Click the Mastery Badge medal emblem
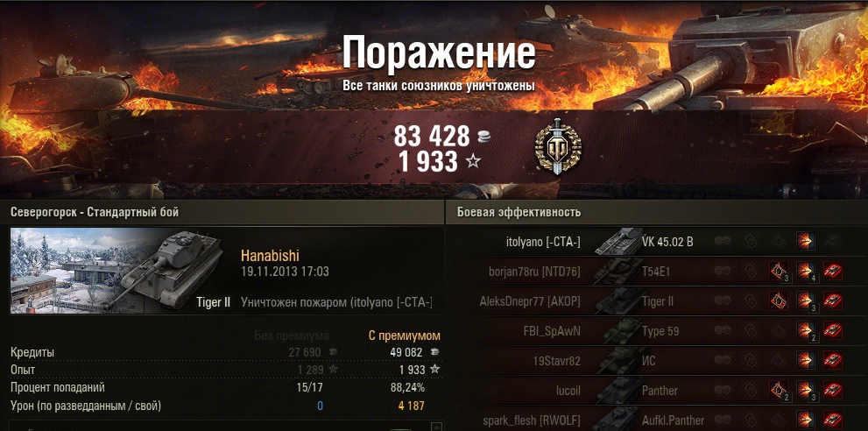 [558, 147]
